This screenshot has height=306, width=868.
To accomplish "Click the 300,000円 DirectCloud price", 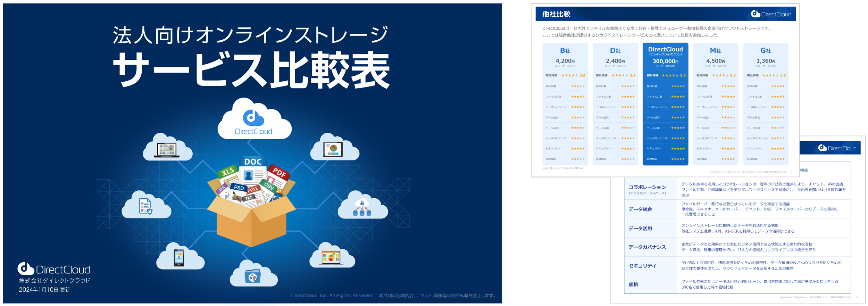I will (665, 61).
